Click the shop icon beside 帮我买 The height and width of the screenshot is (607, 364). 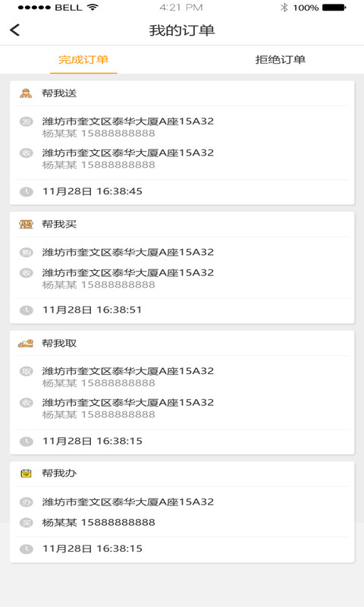click(x=26, y=224)
